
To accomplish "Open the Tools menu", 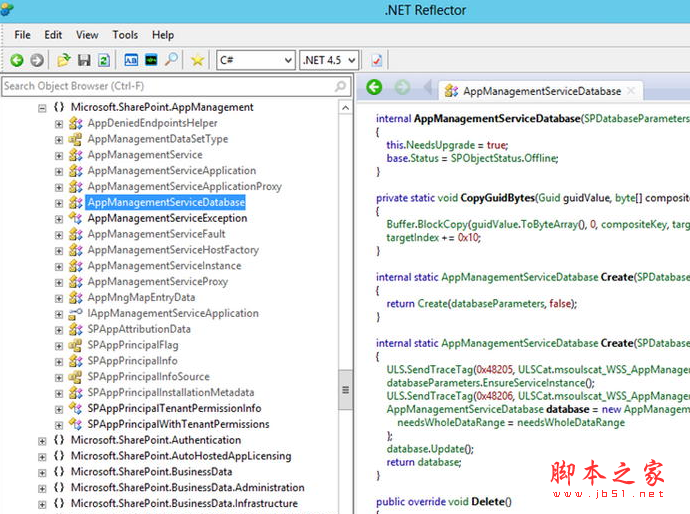I will click(125, 35).
